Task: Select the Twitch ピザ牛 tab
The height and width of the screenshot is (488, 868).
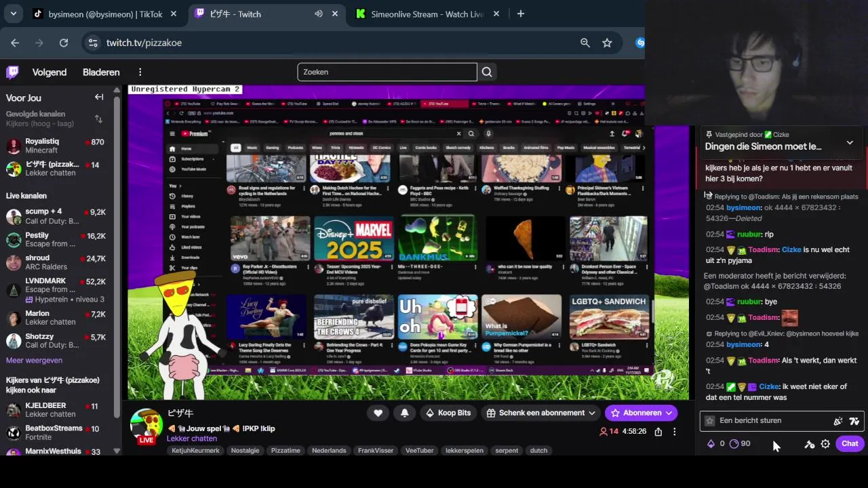Action: 266,14
